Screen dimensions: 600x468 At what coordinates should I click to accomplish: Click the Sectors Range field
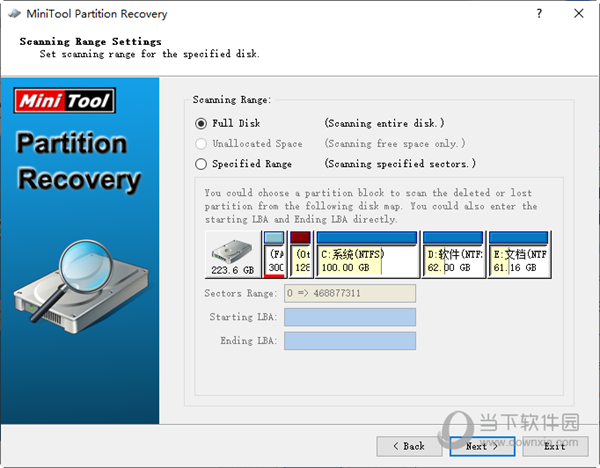[350, 294]
